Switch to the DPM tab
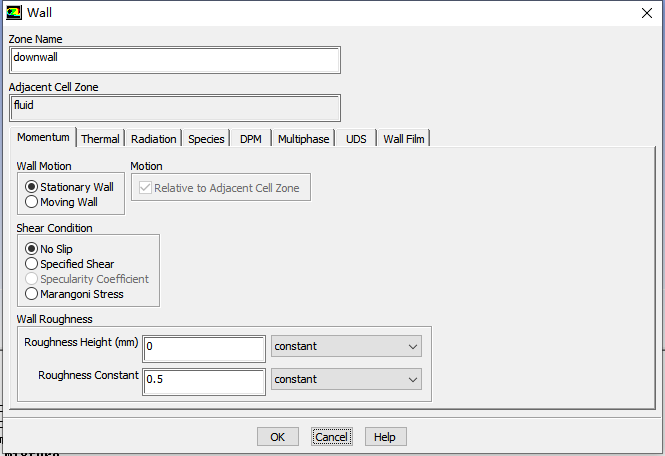The height and width of the screenshot is (456, 665). (250, 139)
